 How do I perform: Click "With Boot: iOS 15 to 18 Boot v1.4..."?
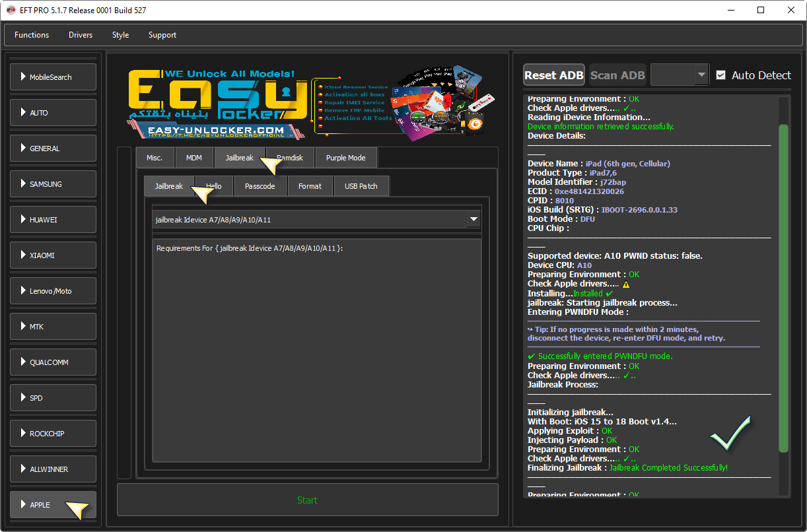click(x=602, y=422)
